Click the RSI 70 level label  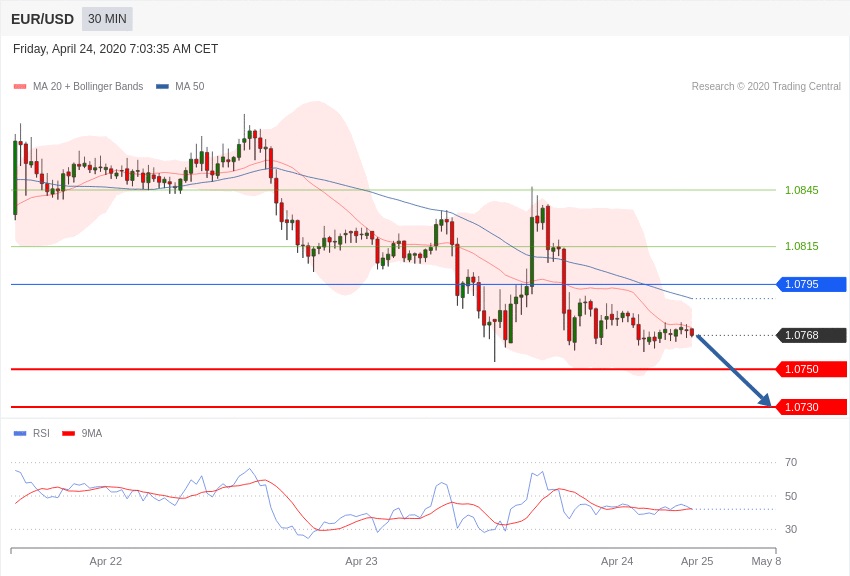pyautogui.click(x=791, y=462)
